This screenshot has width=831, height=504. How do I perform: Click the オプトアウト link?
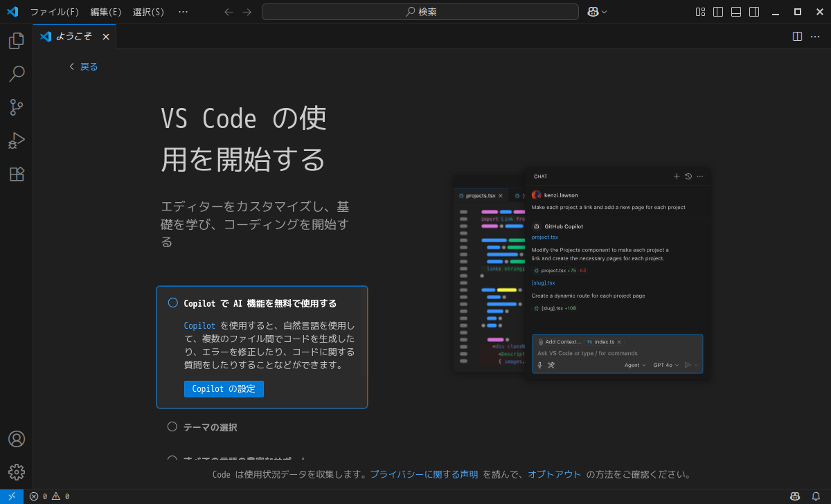click(555, 474)
